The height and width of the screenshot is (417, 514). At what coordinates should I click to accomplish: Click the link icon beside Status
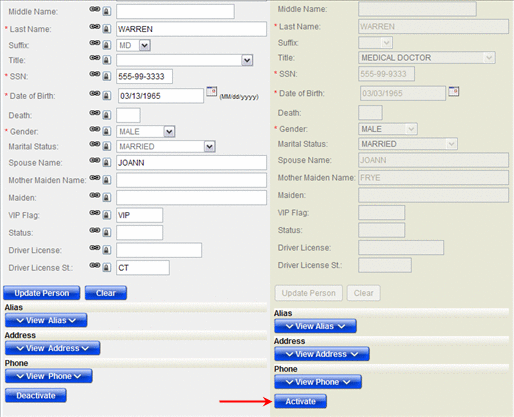(95, 230)
